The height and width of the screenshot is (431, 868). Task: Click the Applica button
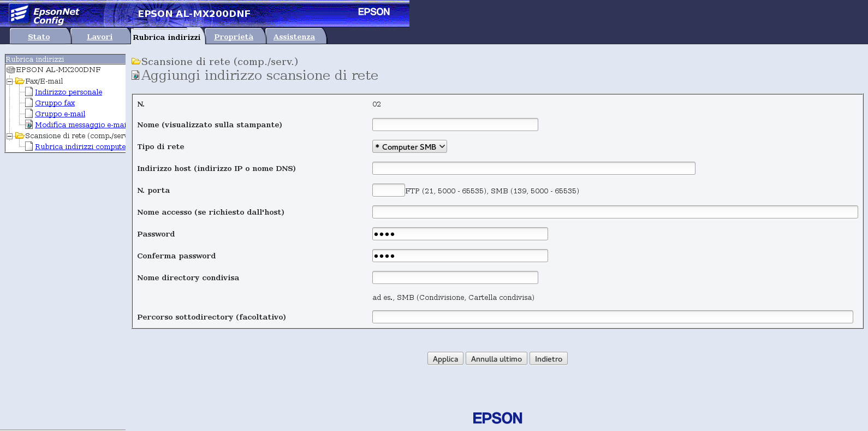(x=445, y=358)
